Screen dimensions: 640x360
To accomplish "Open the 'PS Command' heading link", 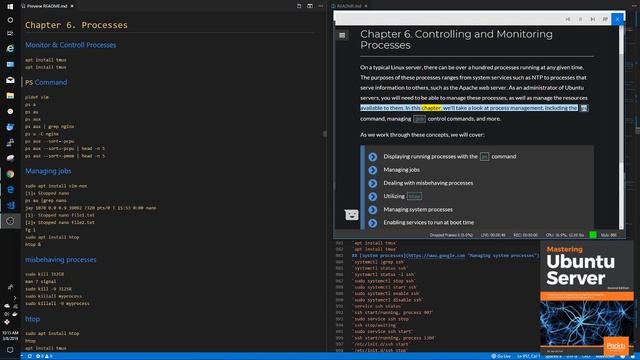I will [46, 82].
